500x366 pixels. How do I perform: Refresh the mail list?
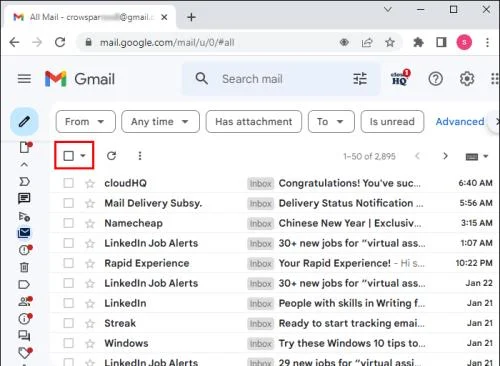point(111,156)
